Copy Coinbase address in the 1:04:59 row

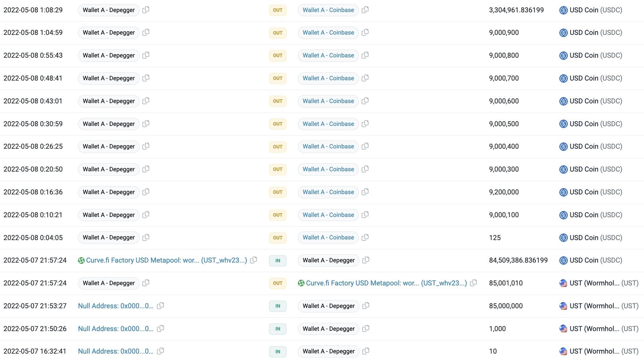pos(365,32)
